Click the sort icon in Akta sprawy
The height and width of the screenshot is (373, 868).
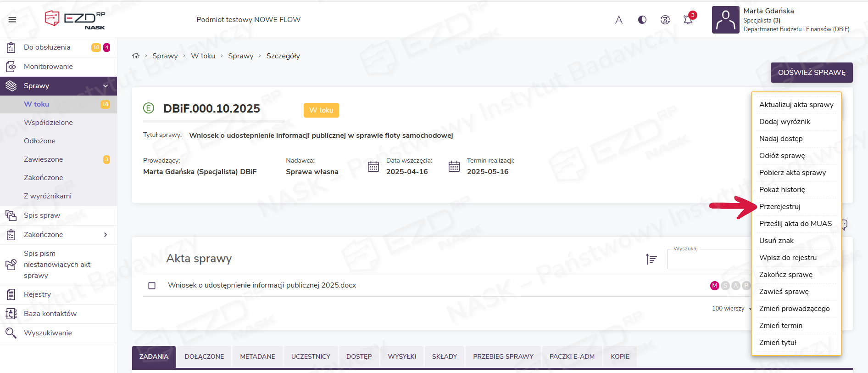point(651,259)
